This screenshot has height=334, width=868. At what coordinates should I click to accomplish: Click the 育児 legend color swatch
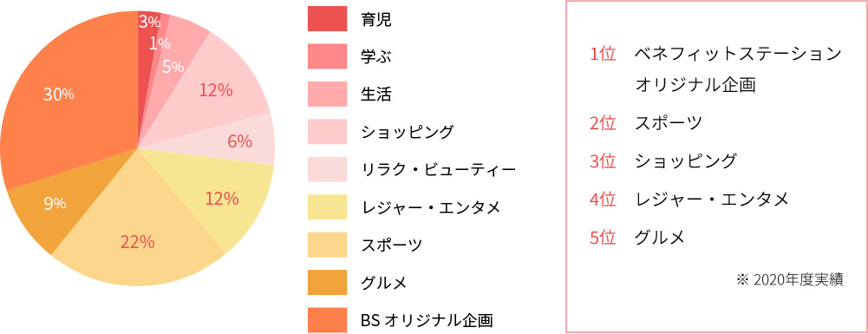coord(327,19)
